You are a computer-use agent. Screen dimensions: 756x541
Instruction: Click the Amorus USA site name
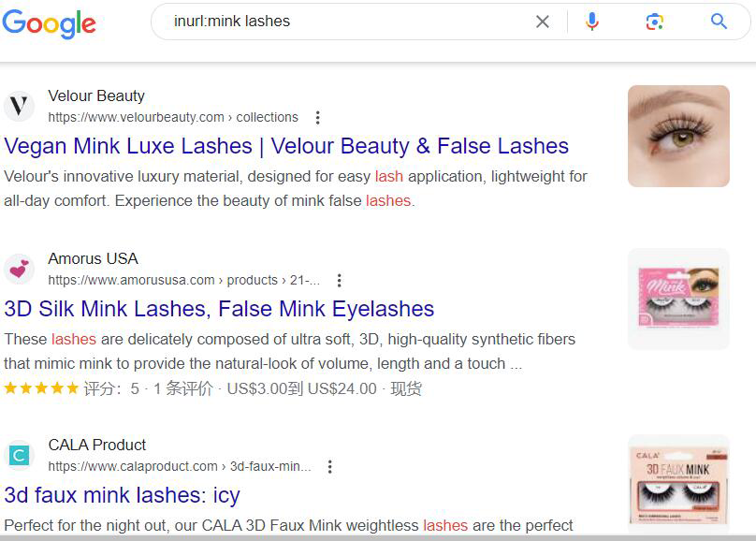click(x=93, y=259)
